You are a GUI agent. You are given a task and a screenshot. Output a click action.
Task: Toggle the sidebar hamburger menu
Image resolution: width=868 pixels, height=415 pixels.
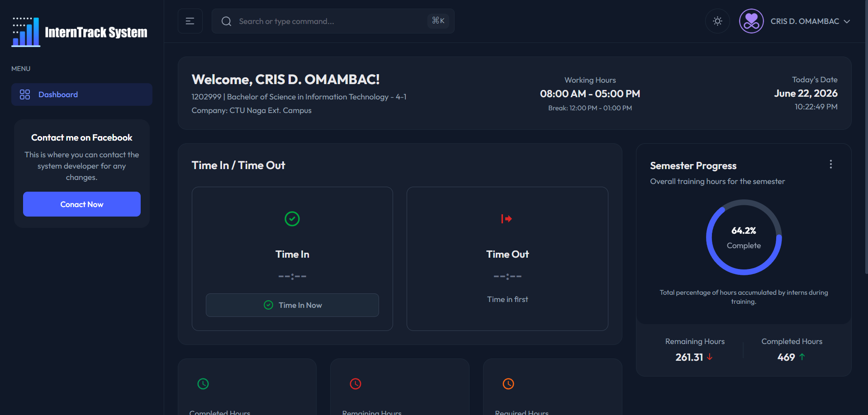pyautogui.click(x=190, y=21)
